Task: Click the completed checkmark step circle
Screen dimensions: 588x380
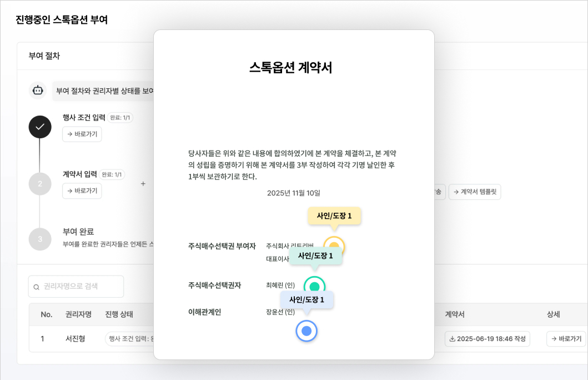Action: coord(40,127)
